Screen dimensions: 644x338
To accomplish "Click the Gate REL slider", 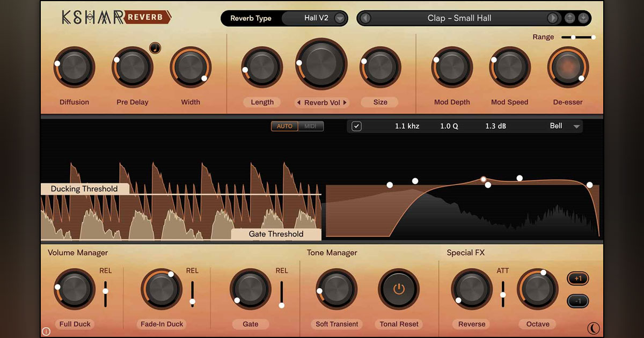I will point(281,293).
